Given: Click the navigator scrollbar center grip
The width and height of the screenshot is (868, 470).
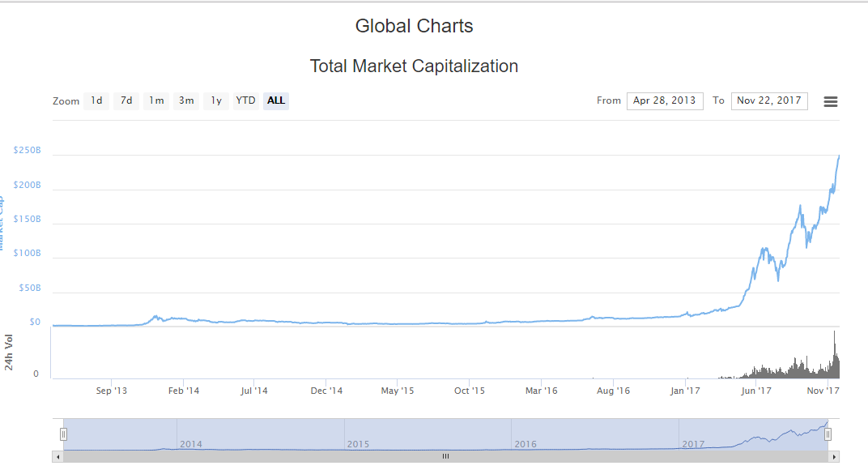Looking at the screenshot, I should click(x=445, y=457).
